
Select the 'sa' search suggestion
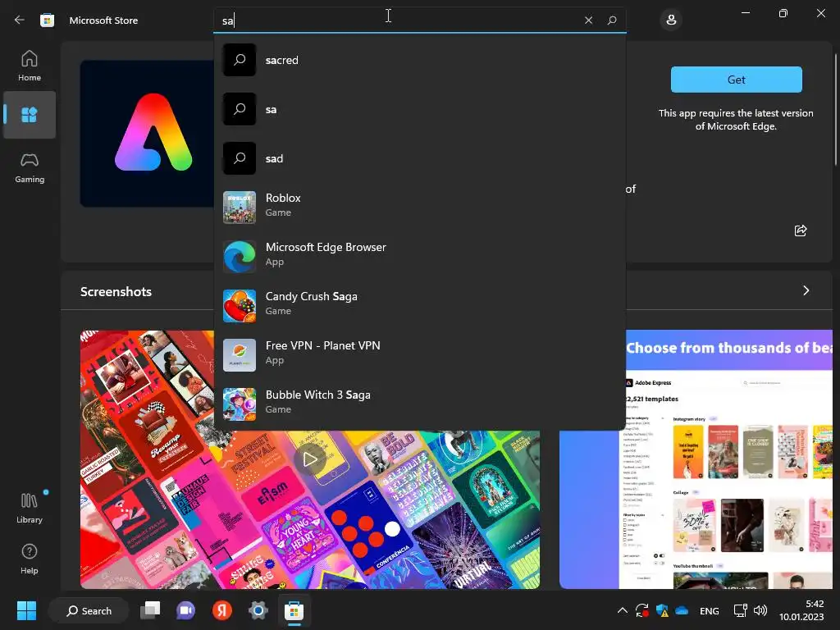(419, 109)
